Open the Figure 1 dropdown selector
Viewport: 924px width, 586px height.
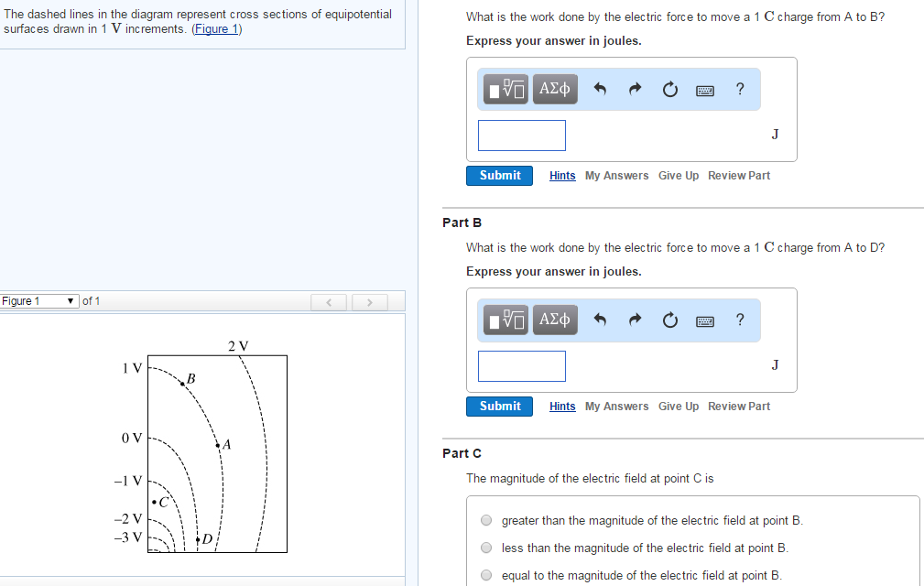(x=40, y=300)
